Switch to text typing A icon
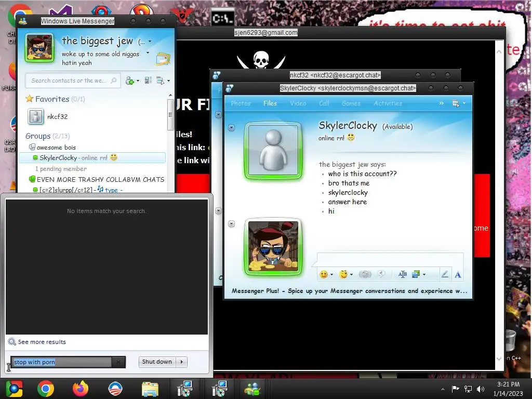 (x=458, y=274)
